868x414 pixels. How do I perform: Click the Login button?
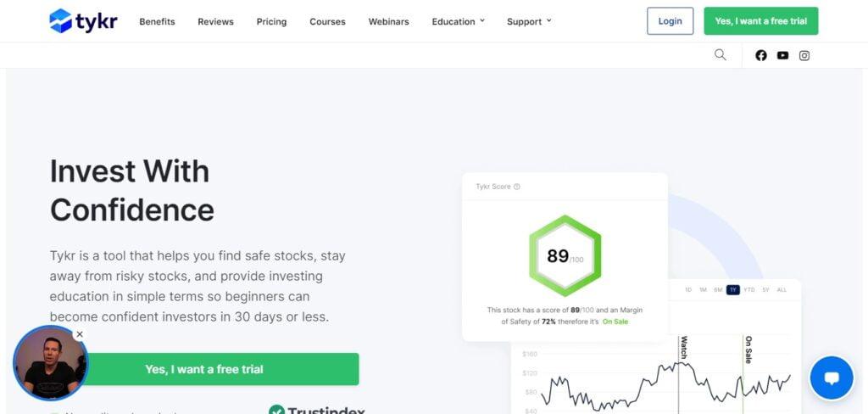tap(670, 21)
